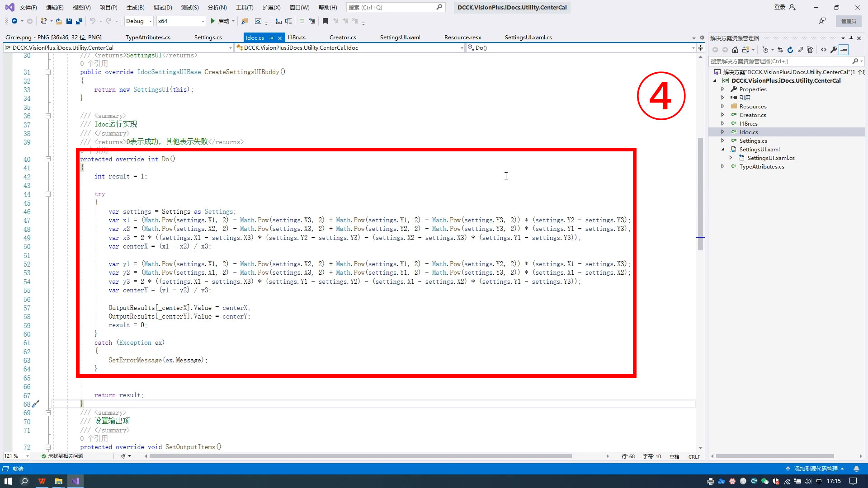
Task: Toggle bookmark with the bookmark icon
Action: click(325, 21)
